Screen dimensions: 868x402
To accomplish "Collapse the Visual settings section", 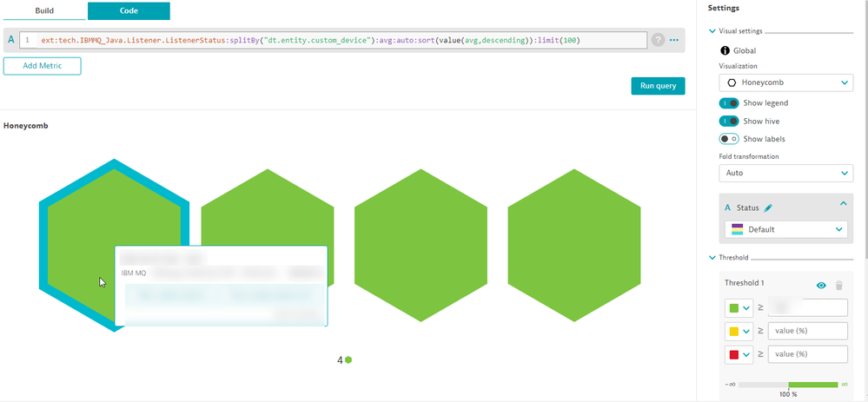I will click(712, 31).
